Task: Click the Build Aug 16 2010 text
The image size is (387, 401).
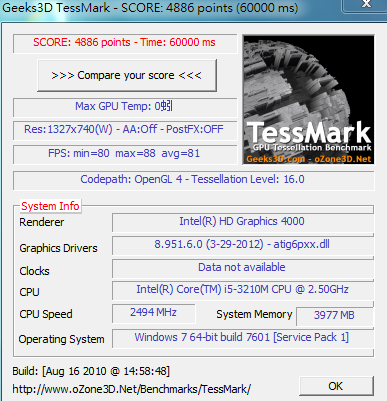Action: pos(91,371)
